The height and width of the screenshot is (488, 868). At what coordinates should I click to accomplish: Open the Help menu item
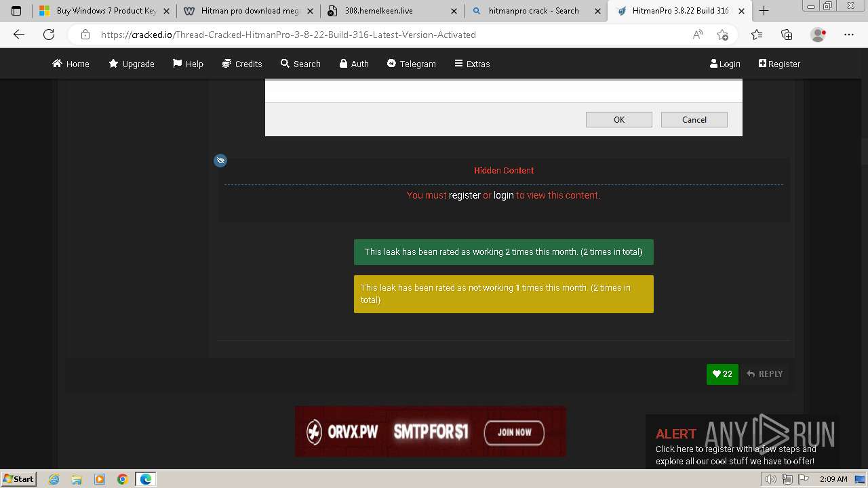pos(188,64)
